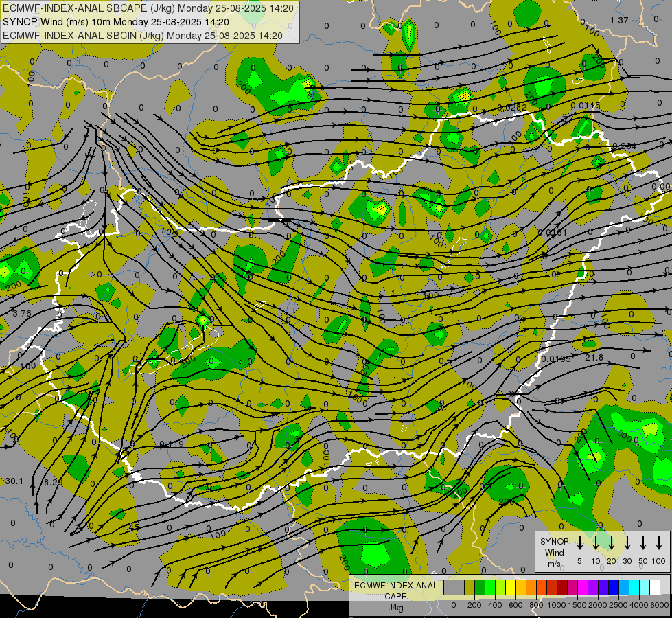The width and height of the screenshot is (672, 618).
Task: Click the CAPE label in bottom legend
Action: [x=395, y=597]
